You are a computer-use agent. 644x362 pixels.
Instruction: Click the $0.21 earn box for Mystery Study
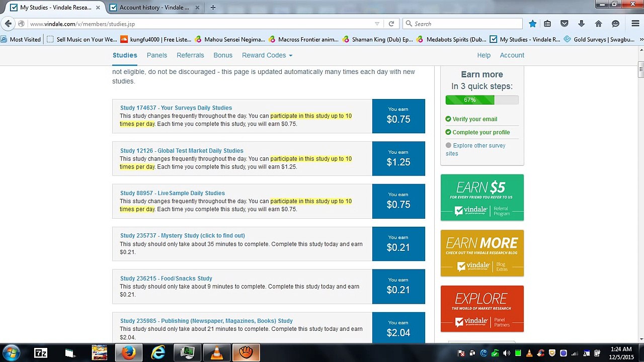(398, 244)
